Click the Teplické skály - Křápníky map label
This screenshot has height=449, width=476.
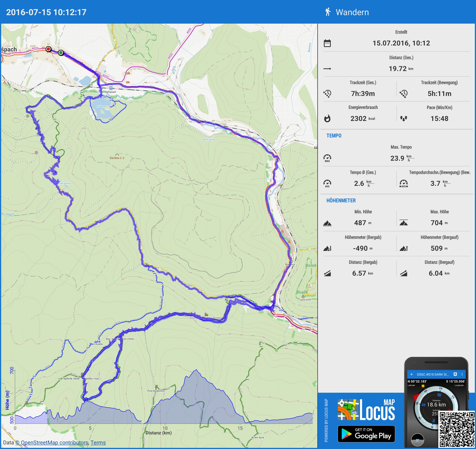pyautogui.click(x=82, y=379)
